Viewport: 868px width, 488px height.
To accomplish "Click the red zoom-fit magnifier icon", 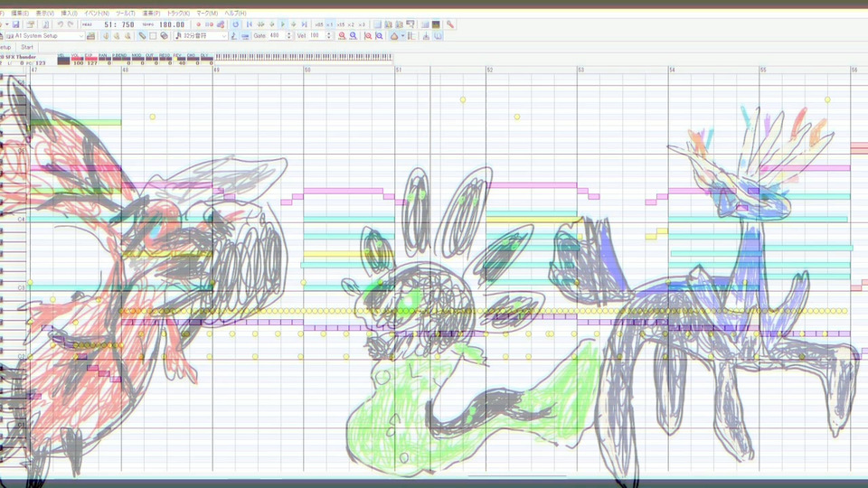I will 368,35.
